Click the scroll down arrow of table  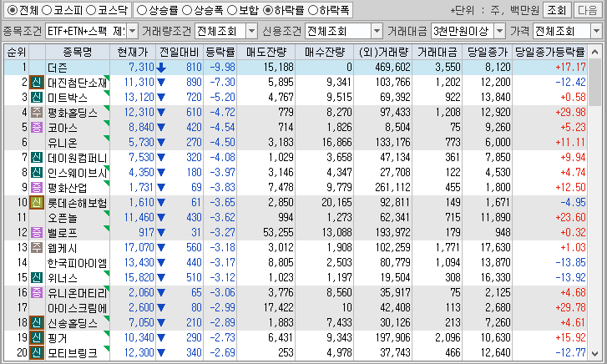click(x=594, y=353)
